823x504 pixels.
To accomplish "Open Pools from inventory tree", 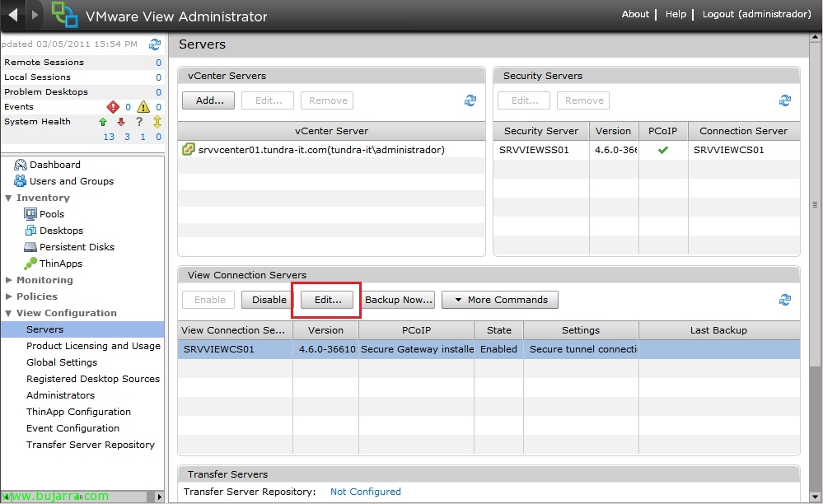I will [x=51, y=214].
